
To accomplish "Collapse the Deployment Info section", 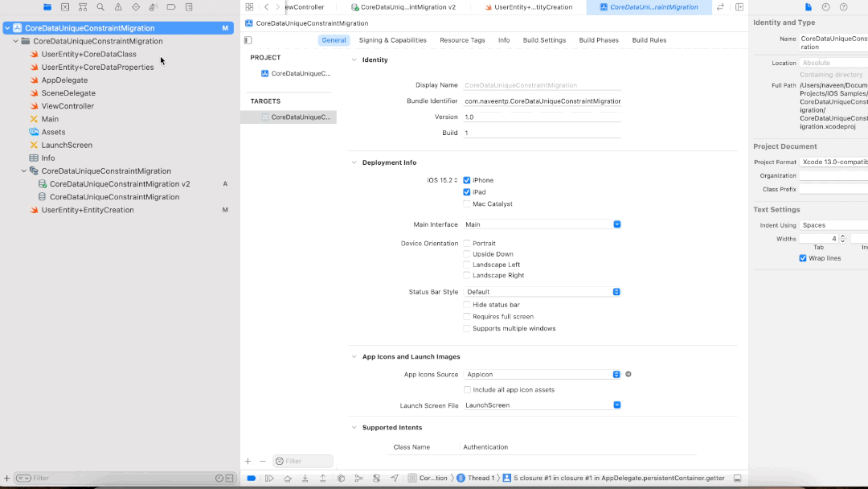I will (354, 162).
